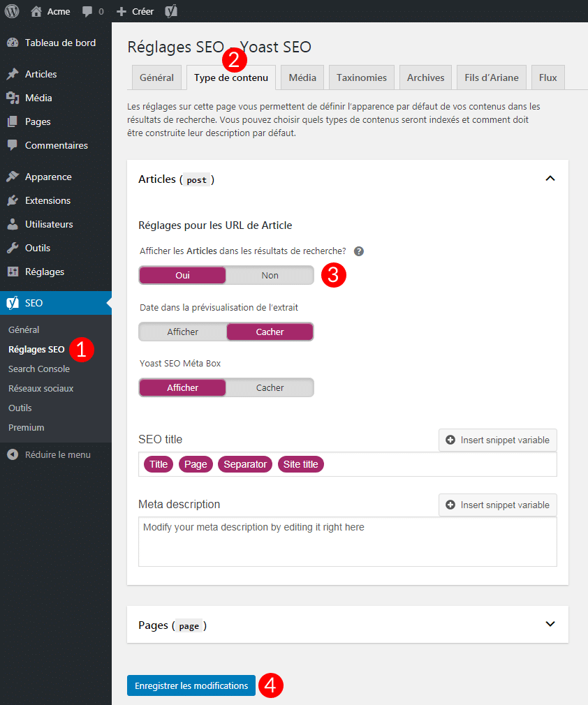This screenshot has width=588, height=705.
Task: Click Réduire le menu text
Action: 57,454
